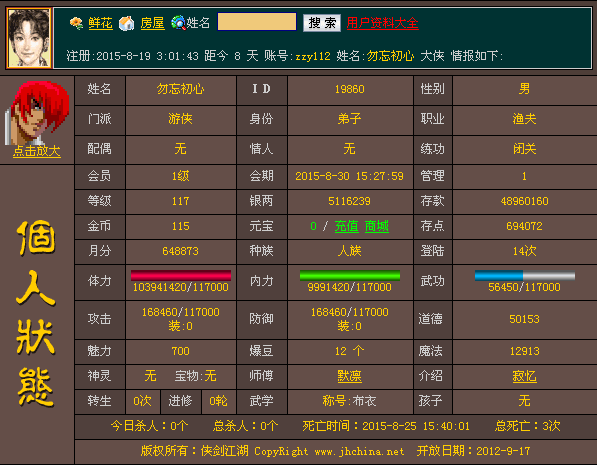Select the 存点 value 694072
597x465 pixels.
(x=524, y=226)
